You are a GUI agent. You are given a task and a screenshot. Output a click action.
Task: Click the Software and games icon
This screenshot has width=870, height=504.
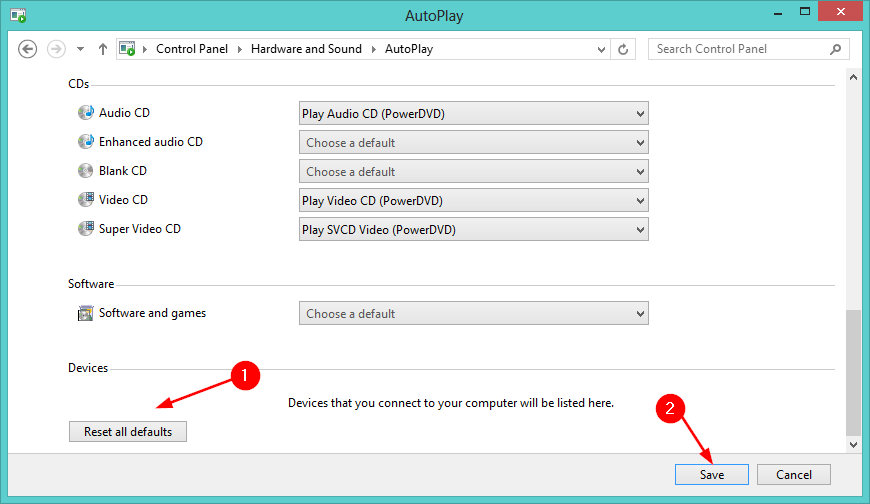pyautogui.click(x=85, y=313)
